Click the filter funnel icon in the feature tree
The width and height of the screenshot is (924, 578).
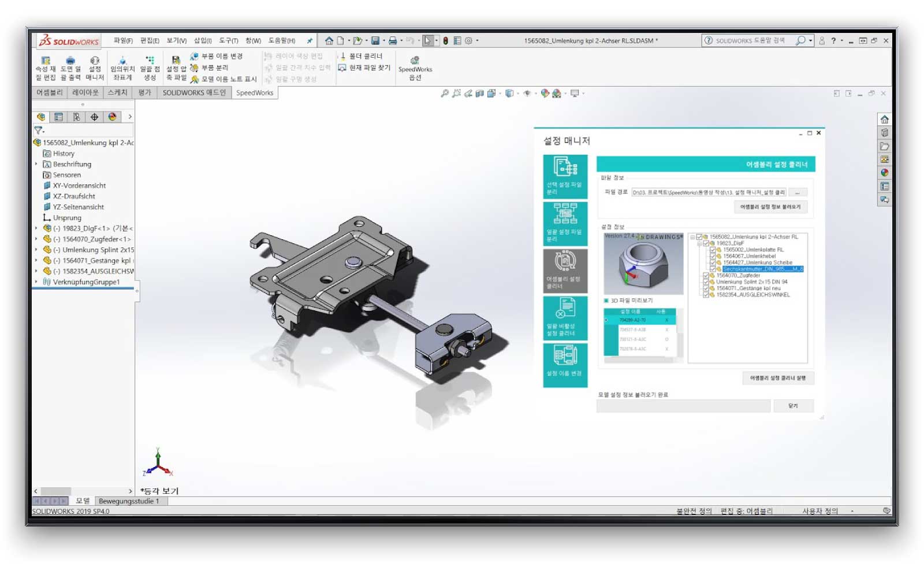point(39,131)
